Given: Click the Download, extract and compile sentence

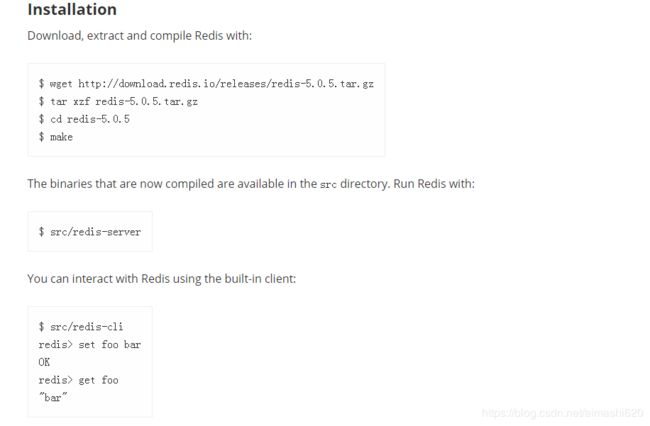Looking at the screenshot, I should coord(139,36).
